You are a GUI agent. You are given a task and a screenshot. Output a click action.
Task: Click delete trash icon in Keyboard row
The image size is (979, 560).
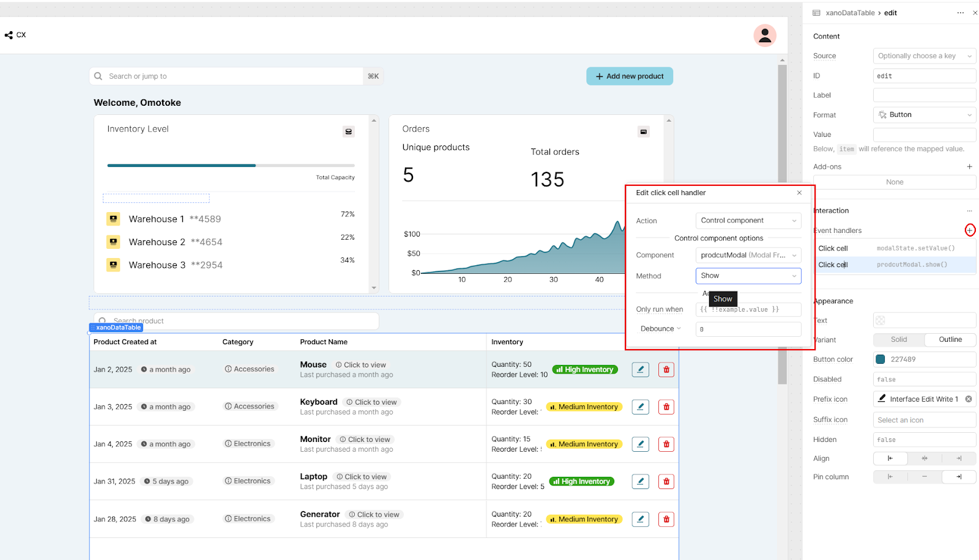(666, 407)
